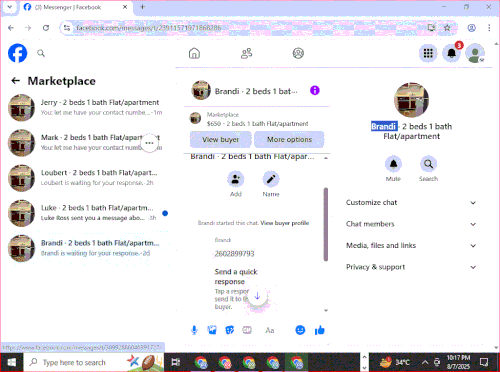Image resolution: width=500 pixels, height=372 pixels.
Task: Click the browser address bar URL
Action: point(148,28)
